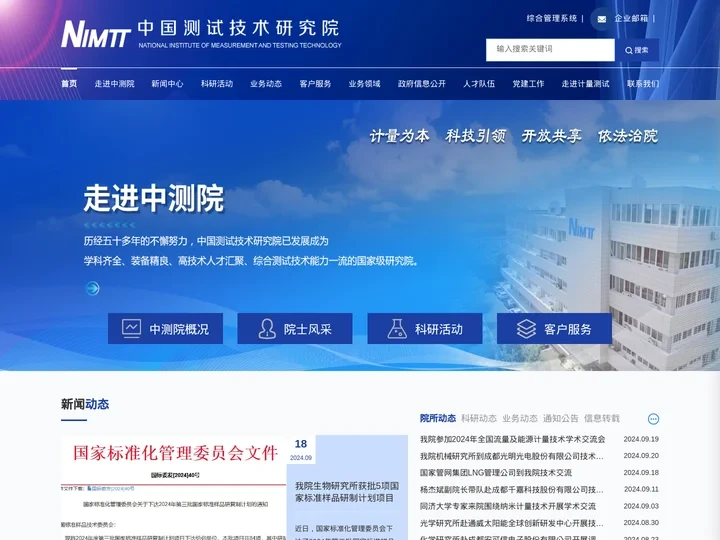Open news 我院参加2024年全国流量及能源计量技术学术交流会

tap(512, 439)
